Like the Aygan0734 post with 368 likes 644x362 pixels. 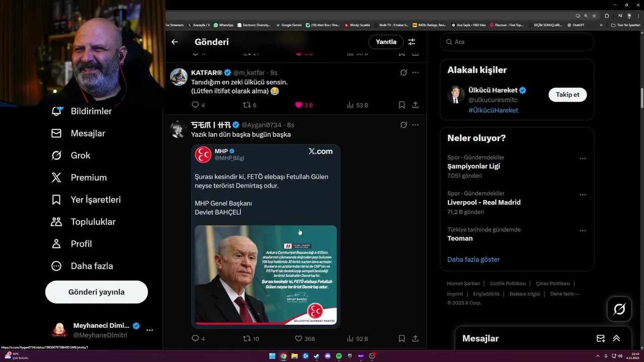point(305,338)
